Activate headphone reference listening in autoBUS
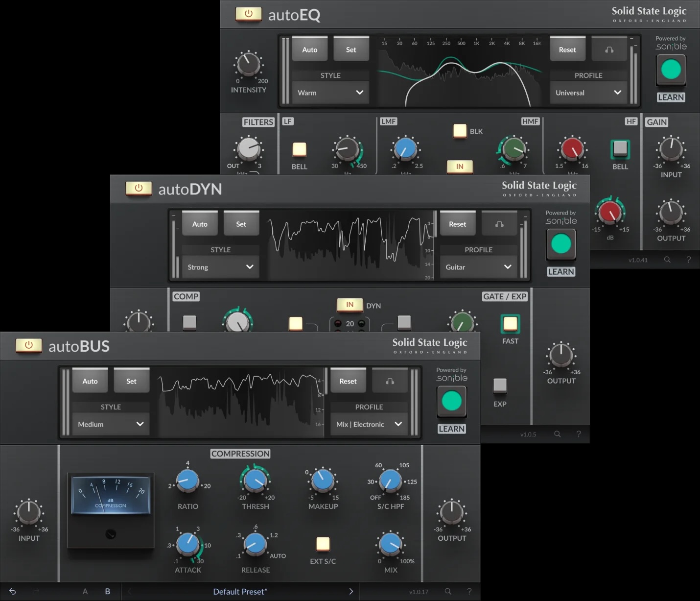700x601 pixels. tap(390, 381)
